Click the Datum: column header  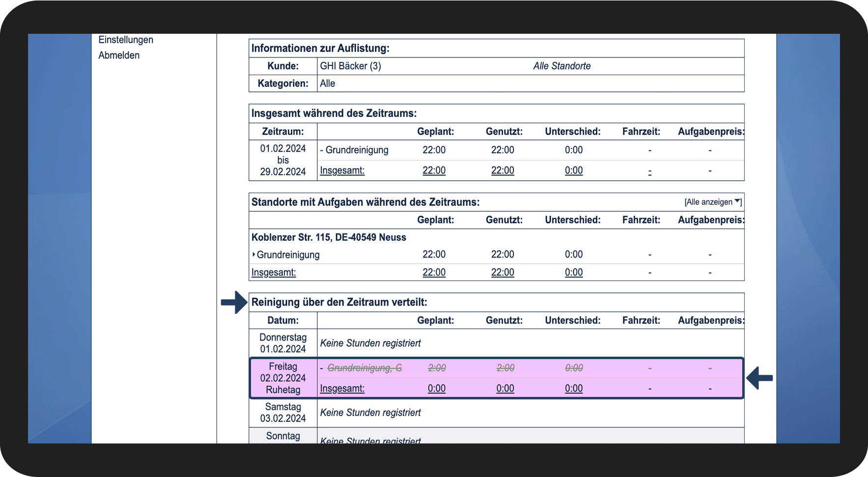(x=283, y=320)
